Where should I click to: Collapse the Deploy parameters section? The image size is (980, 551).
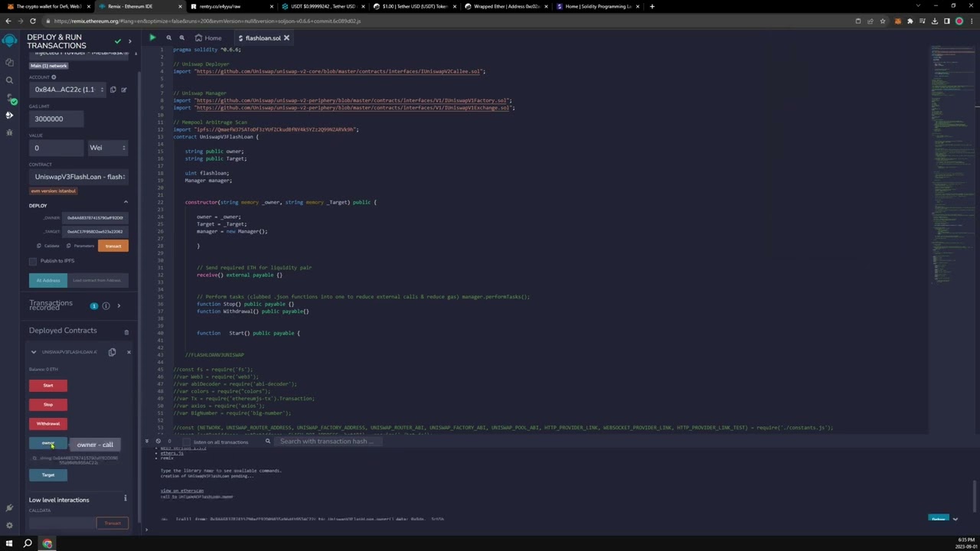point(126,202)
